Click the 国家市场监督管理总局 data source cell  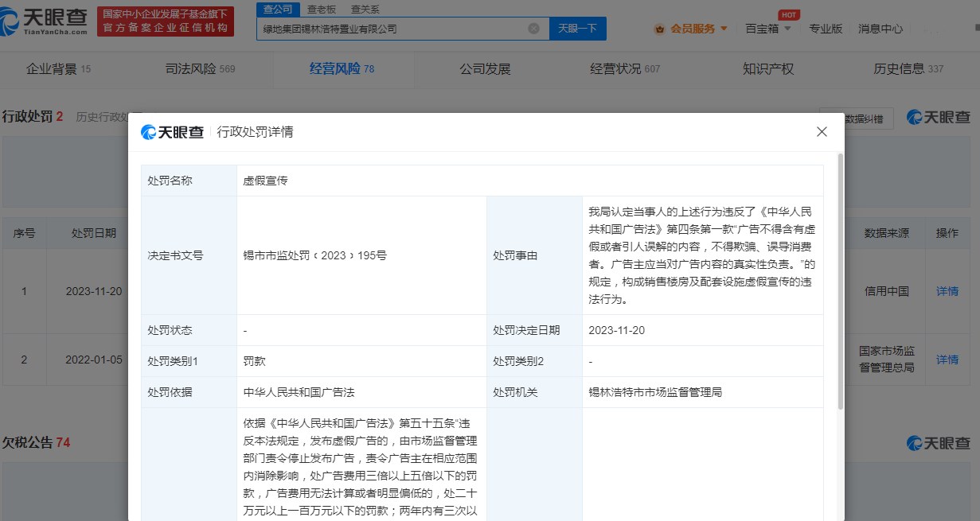tap(886, 359)
